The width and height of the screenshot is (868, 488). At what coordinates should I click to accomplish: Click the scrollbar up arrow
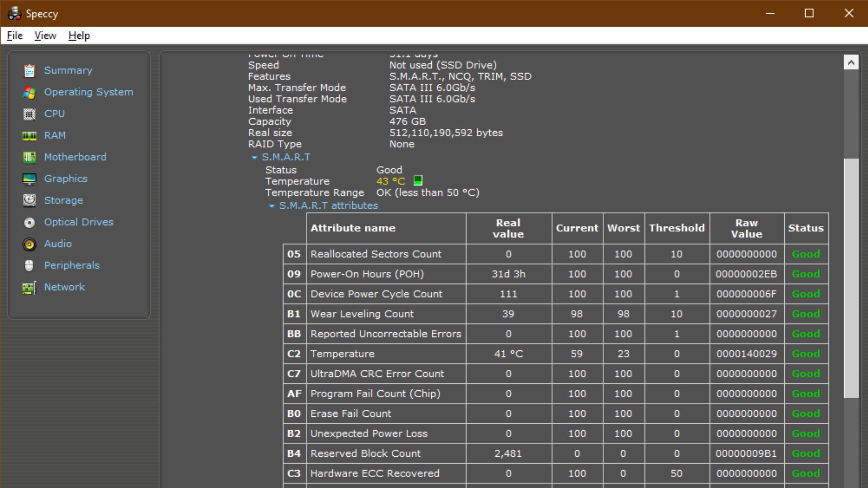coord(851,62)
